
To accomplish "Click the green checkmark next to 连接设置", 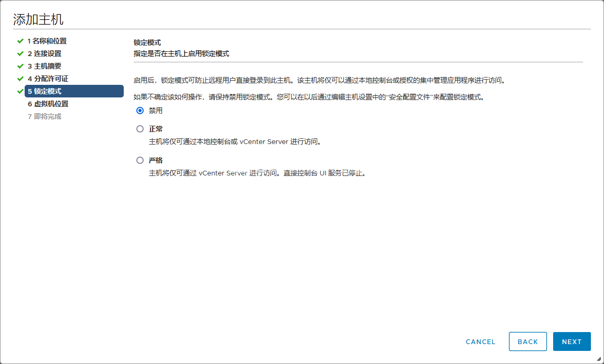I will tap(20, 53).
